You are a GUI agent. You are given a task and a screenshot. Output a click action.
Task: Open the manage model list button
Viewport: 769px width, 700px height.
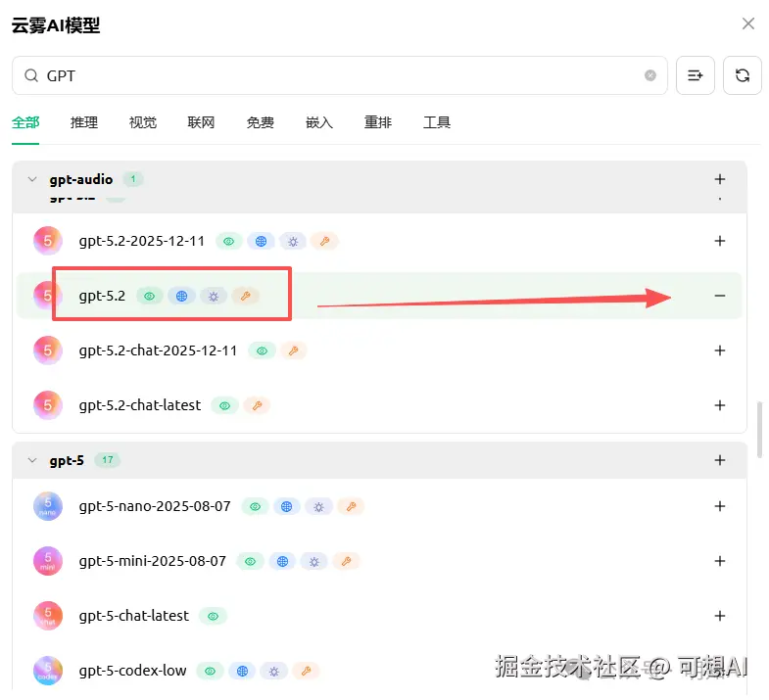pos(695,75)
